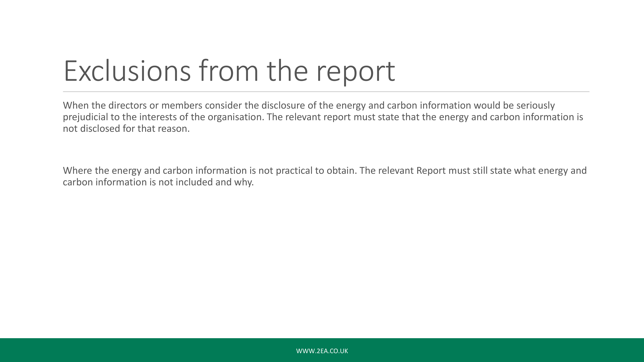
Task: Click the horizontal divider under the title
Action: [326, 92]
